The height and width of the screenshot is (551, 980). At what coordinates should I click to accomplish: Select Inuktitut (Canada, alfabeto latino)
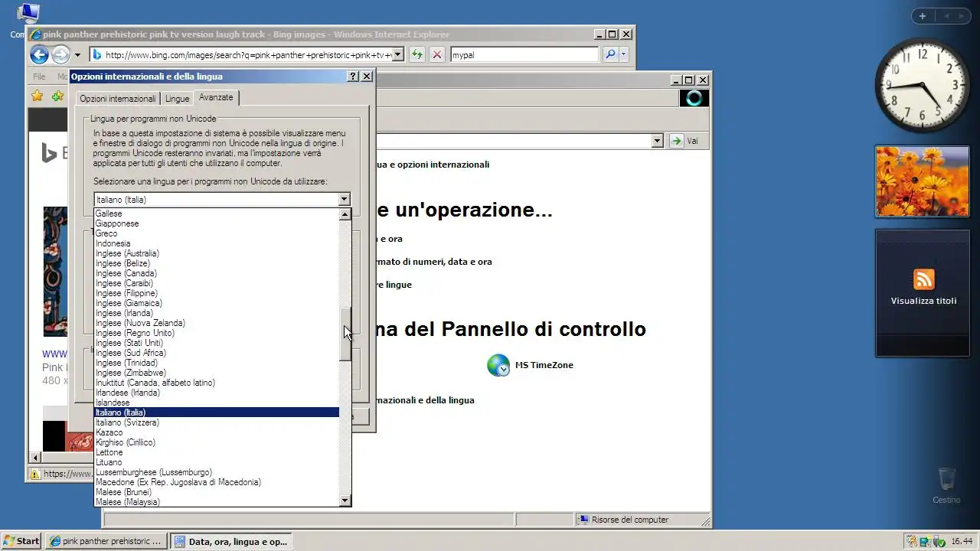point(217,383)
